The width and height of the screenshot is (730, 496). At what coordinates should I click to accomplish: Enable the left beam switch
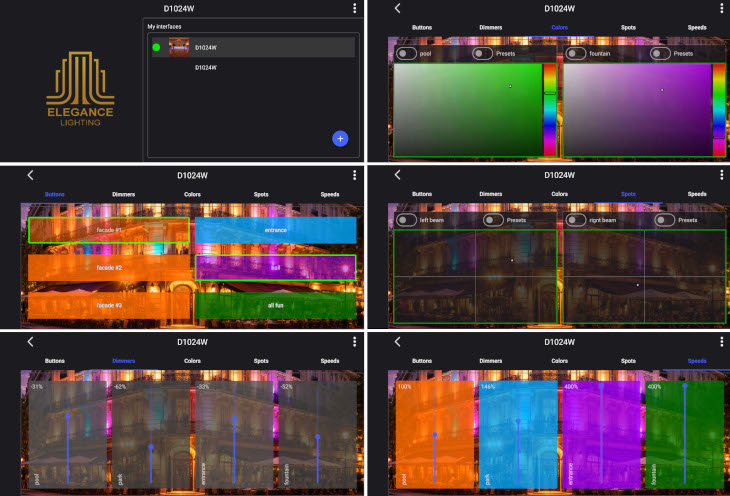[407, 219]
